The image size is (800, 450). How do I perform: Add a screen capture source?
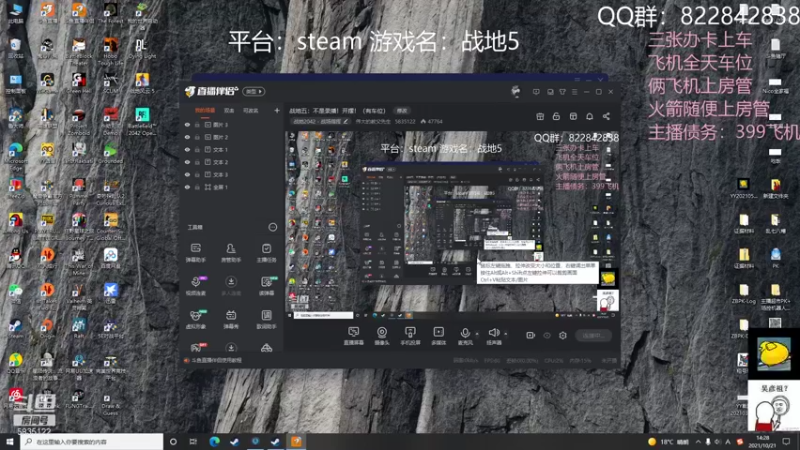(x=353, y=336)
